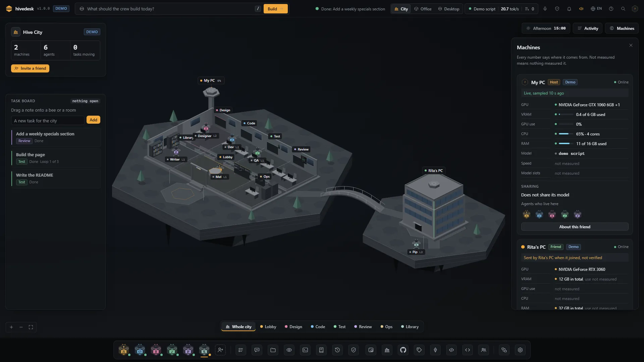
Task: Select the yellow queen bee agent in dock
Action: [124, 350]
